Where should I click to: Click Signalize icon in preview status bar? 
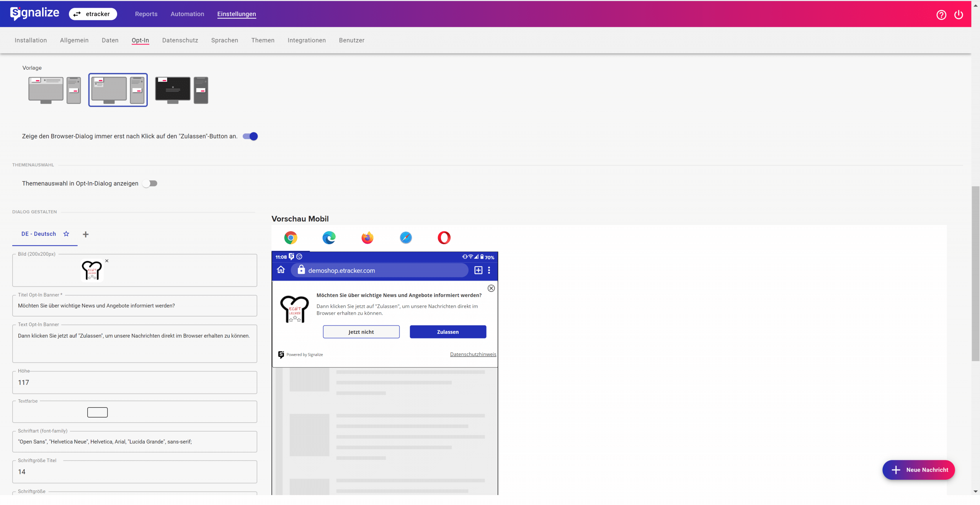[292, 257]
